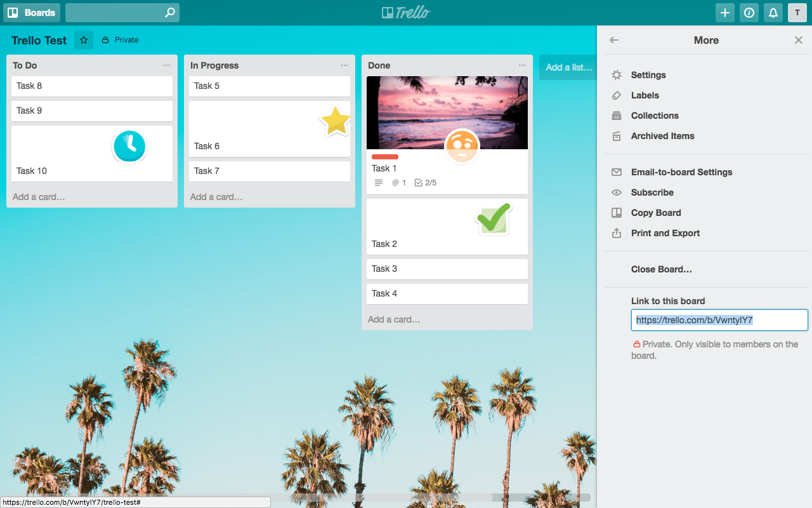The image size is (812, 508).
Task: Click the description icon on Task 1
Action: [x=379, y=183]
